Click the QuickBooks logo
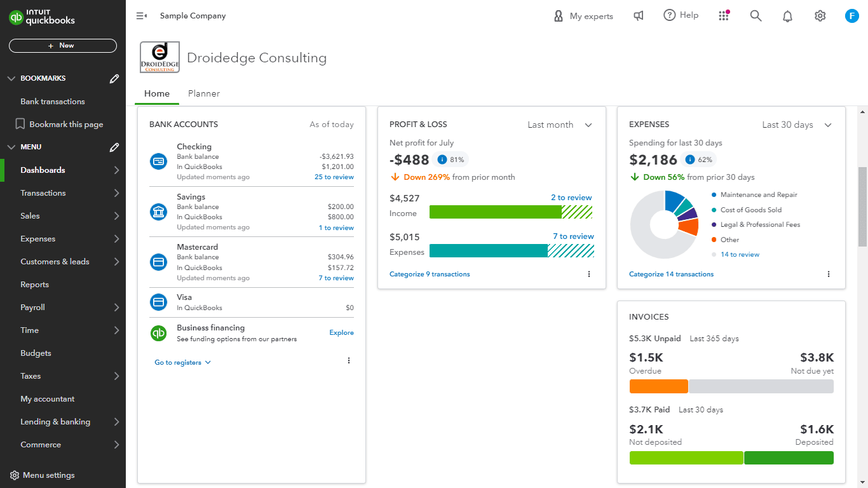Screen dimensions: 868x488 [x=42, y=17]
